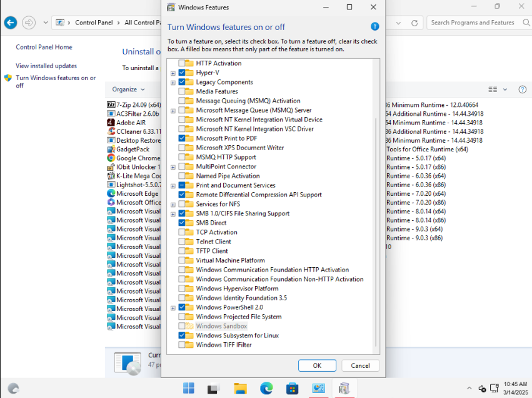This screenshot has height=398, width=532.
Task: Select the Named Pipe Activation row text
Action: tap(228, 176)
